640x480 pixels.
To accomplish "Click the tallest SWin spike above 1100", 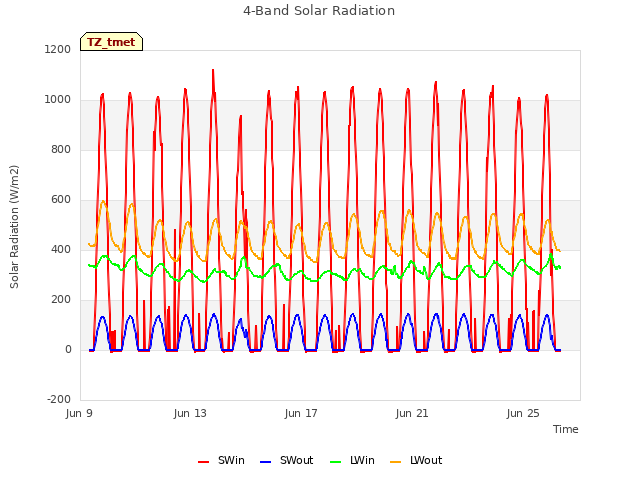I will click(x=213, y=72).
